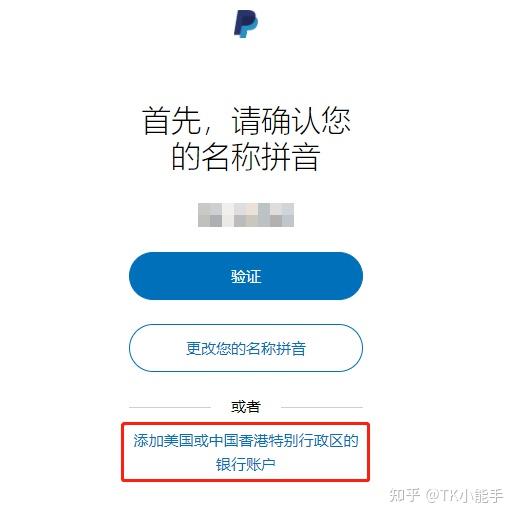
Task: Click the 的名称拼音 heading line
Action: tap(246, 157)
